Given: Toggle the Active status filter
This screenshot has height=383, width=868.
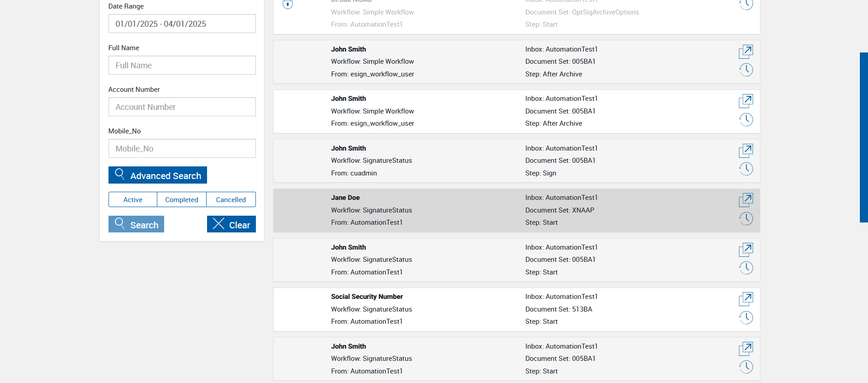Looking at the screenshot, I should (x=133, y=199).
